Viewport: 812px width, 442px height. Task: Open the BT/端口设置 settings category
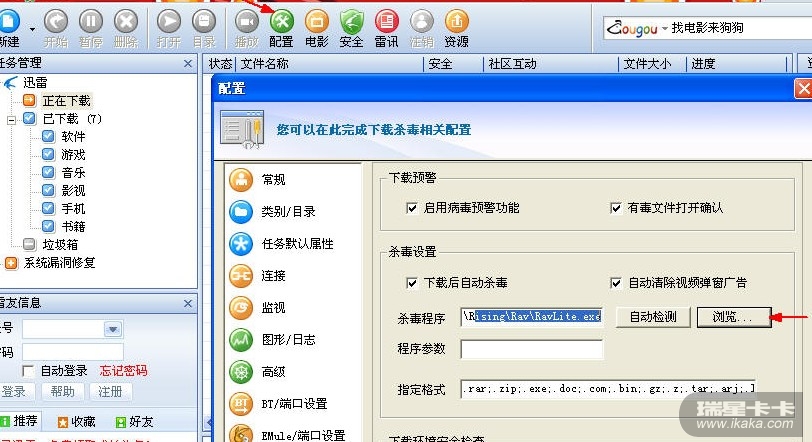coord(293,404)
